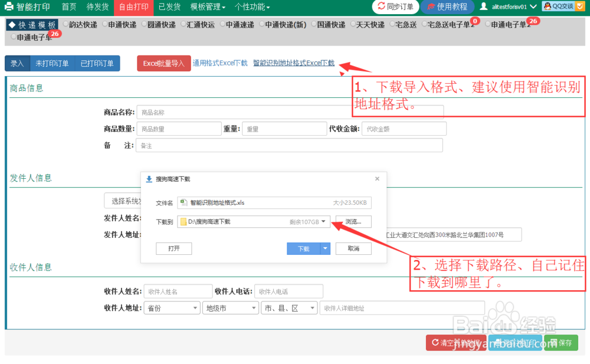The width and height of the screenshot is (590, 364).
Task: Focus the 商品数量 input field
Action: coord(179,129)
